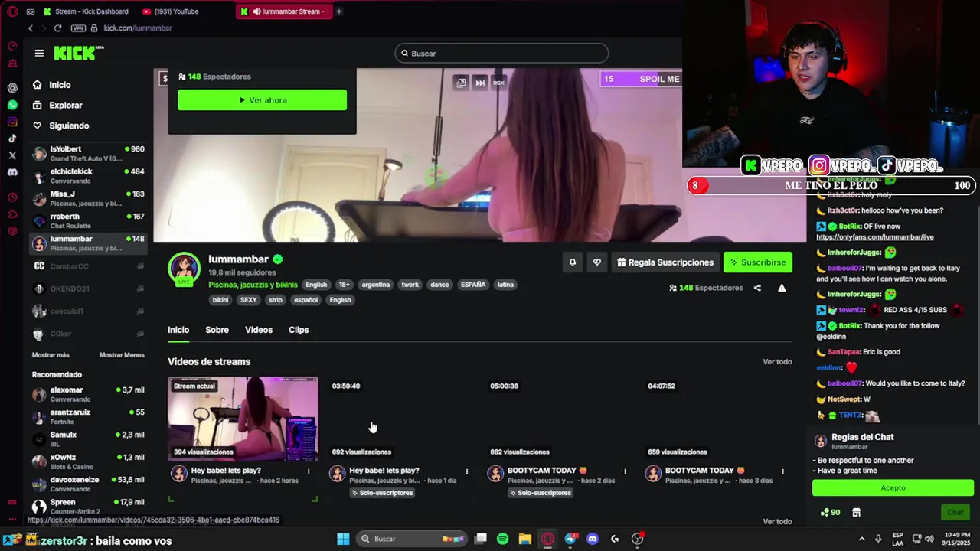The height and width of the screenshot is (551, 980).
Task: Open recommended channel davooxeneize
Action: [88, 484]
